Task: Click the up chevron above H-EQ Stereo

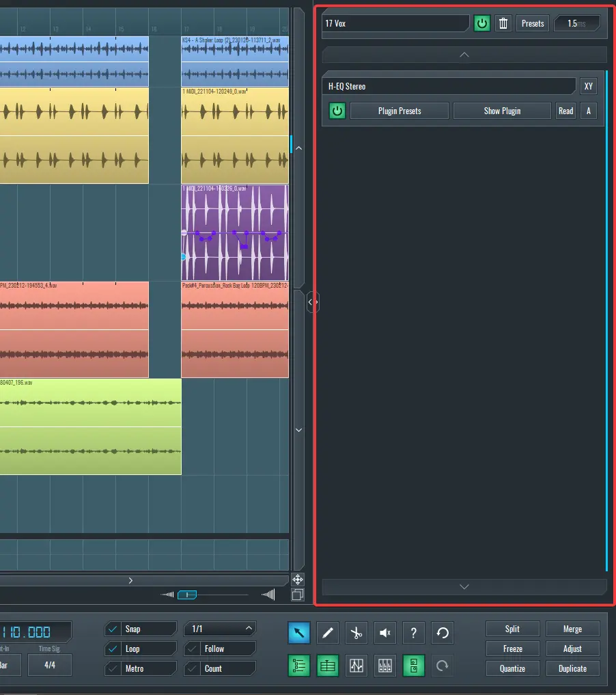Action: [x=464, y=55]
